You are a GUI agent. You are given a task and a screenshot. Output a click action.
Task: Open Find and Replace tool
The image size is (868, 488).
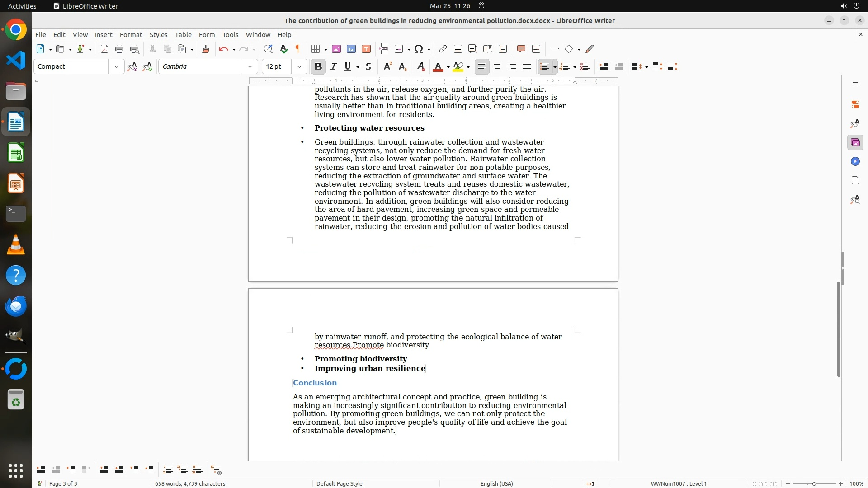point(268,49)
